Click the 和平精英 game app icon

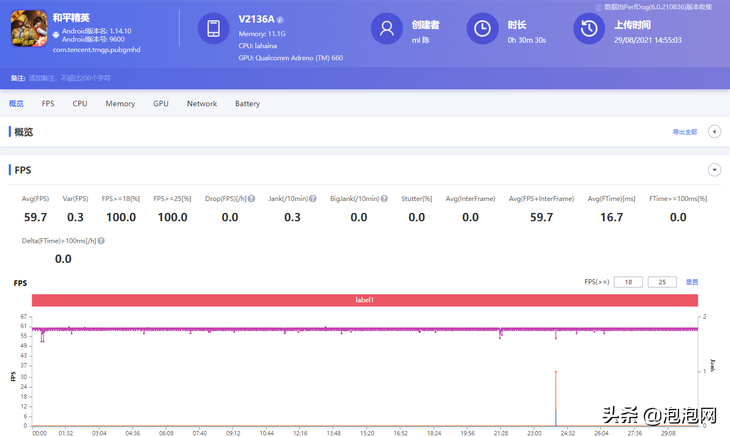[x=29, y=28]
